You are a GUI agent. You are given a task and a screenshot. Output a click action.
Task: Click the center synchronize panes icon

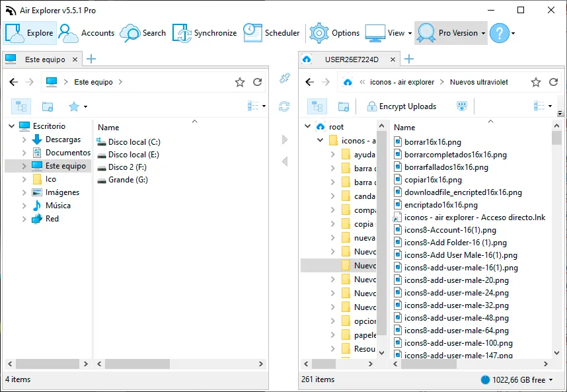click(284, 106)
